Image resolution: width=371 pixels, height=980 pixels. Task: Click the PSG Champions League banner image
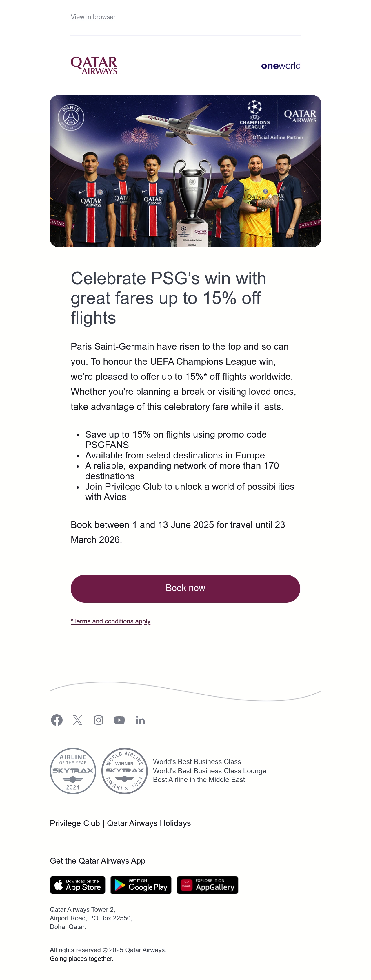[x=185, y=171]
